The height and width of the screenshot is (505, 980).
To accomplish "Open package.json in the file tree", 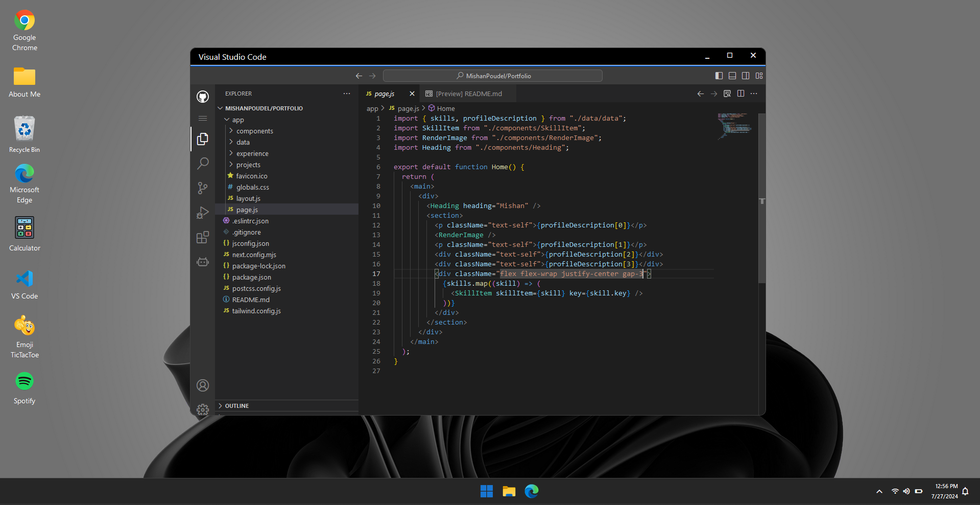I will 287,277.
